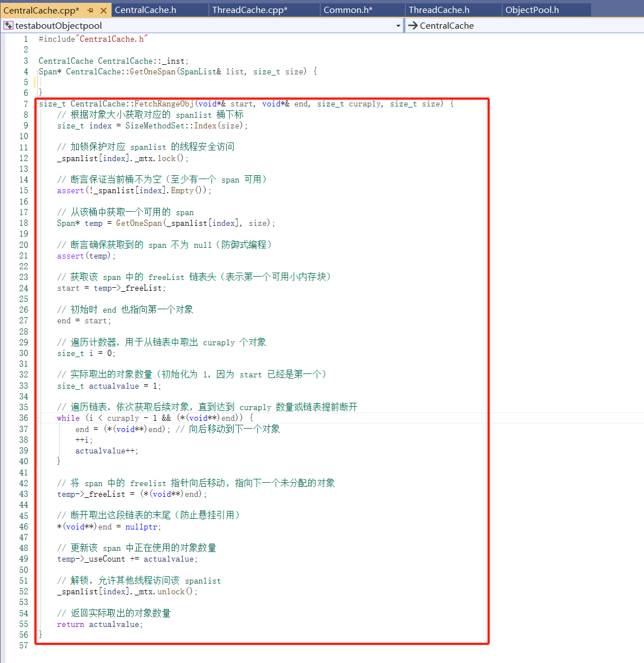Activate the CentralCache.cpp* tab

42,10
